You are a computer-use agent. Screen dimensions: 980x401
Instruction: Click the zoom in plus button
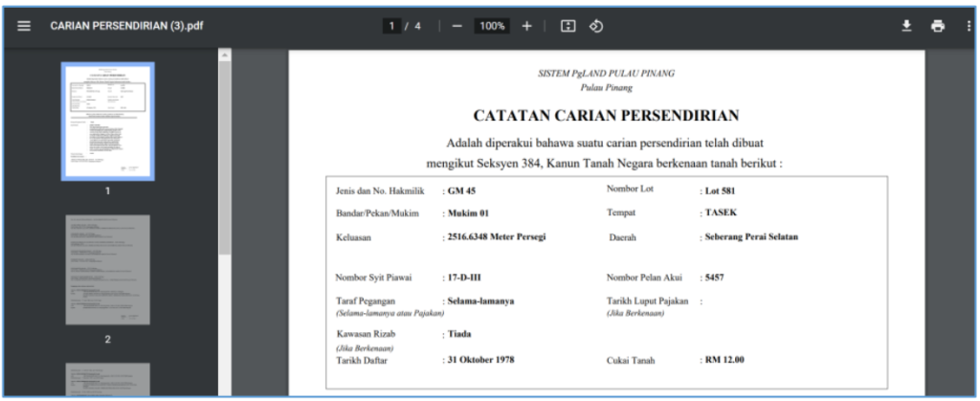point(526,26)
